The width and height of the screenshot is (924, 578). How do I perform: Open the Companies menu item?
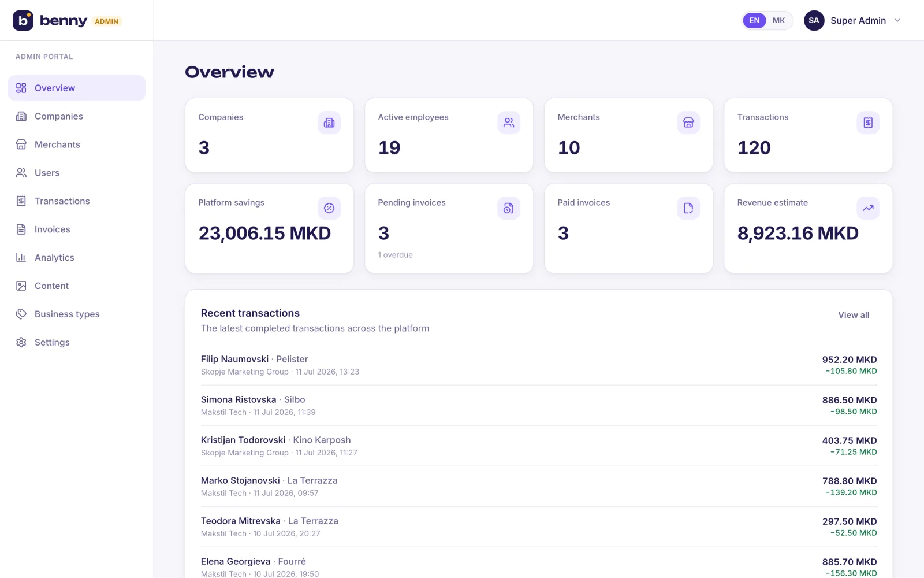click(x=77, y=116)
